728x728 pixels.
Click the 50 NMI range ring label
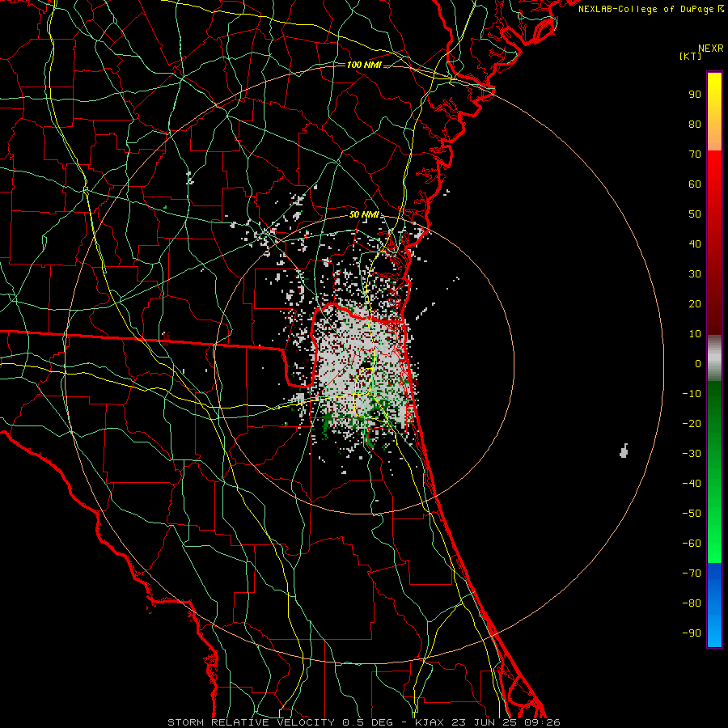(x=364, y=214)
